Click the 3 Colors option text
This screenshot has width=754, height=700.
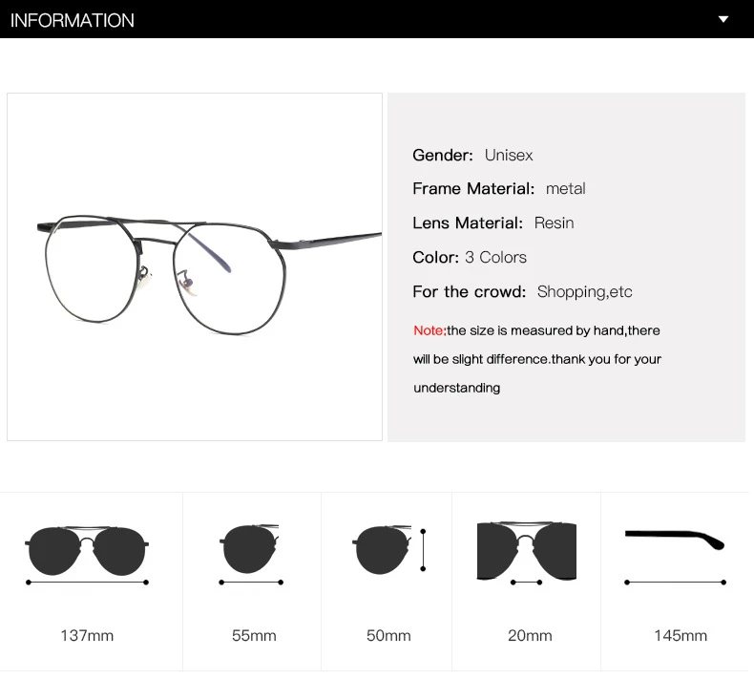coord(495,258)
